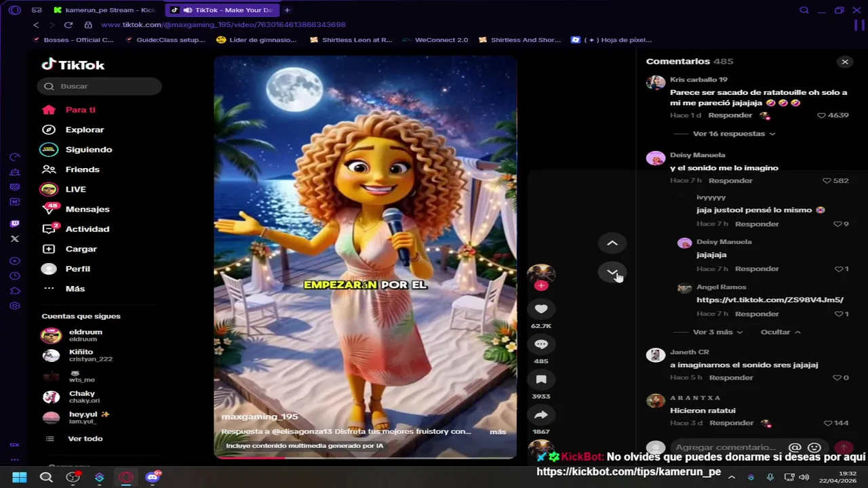
Task: Open the Cargar upload page
Action: (69, 249)
